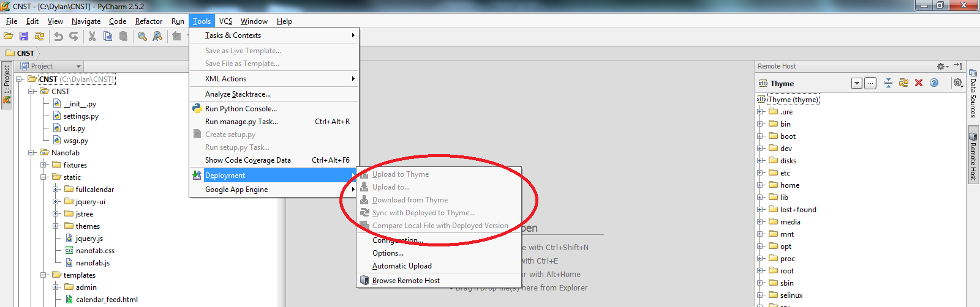Select wsgi.py in project tree
The width and height of the screenshot is (980, 307).
point(76,141)
